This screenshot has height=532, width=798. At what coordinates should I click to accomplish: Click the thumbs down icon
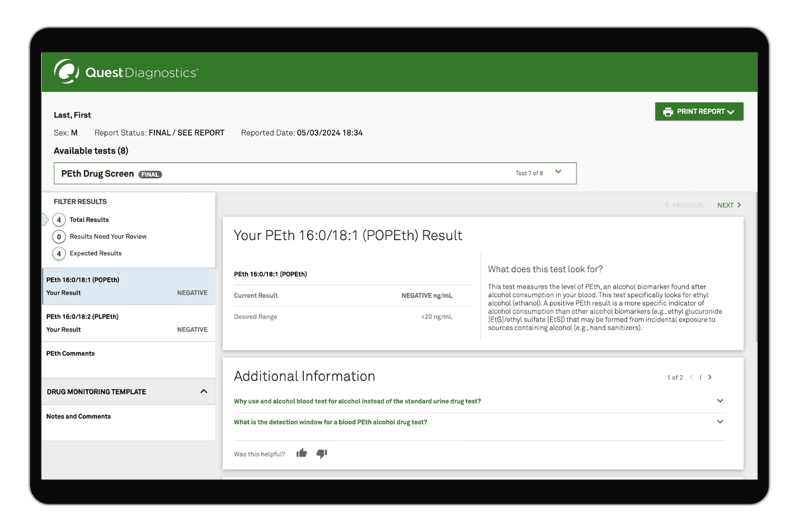(322, 454)
